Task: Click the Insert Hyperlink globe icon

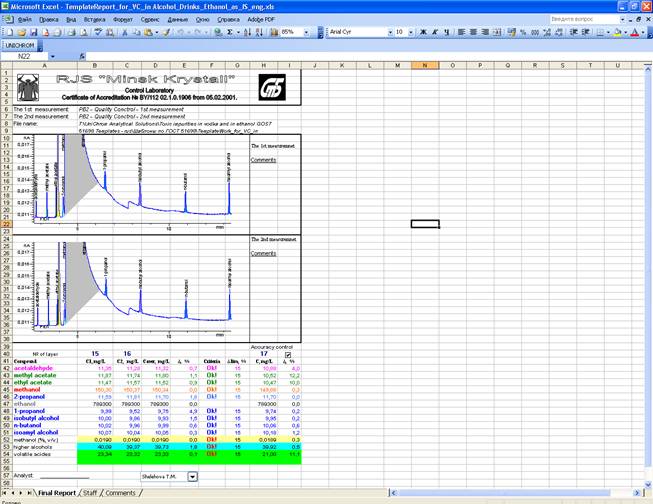Action: (x=217, y=32)
